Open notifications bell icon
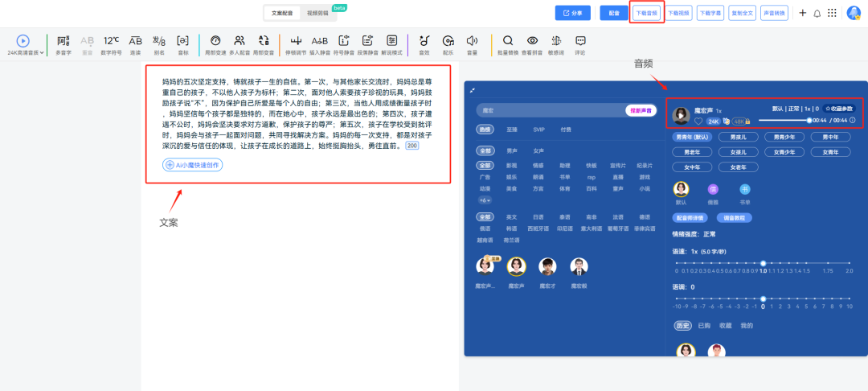 (x=817, y=14)
